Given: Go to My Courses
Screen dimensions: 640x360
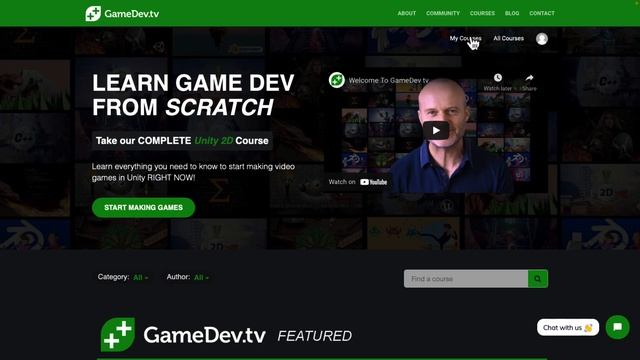Looking at the screenshot, I should [x=465, y=38].
